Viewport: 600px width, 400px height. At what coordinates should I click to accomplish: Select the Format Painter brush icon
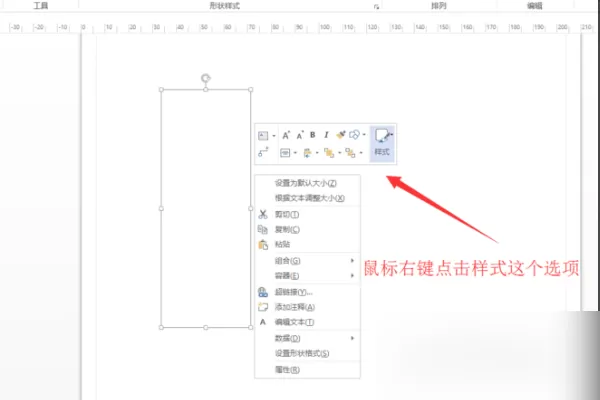(x=341, y=135)
